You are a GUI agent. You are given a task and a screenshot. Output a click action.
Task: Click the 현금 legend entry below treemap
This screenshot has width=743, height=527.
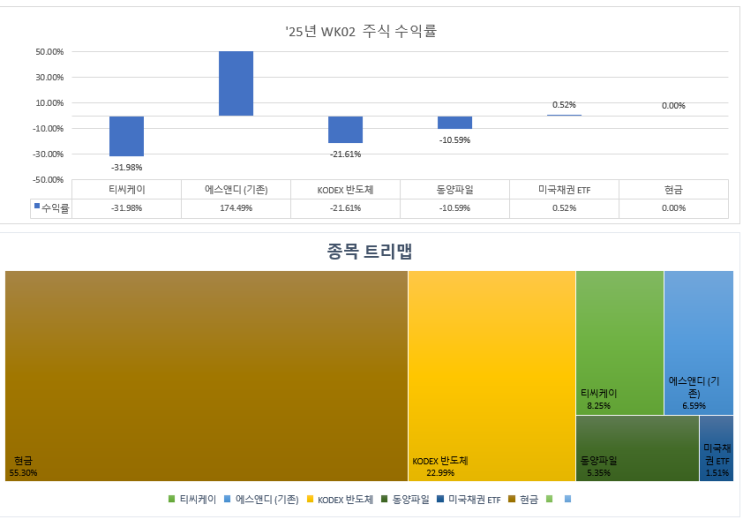[523, 500]
